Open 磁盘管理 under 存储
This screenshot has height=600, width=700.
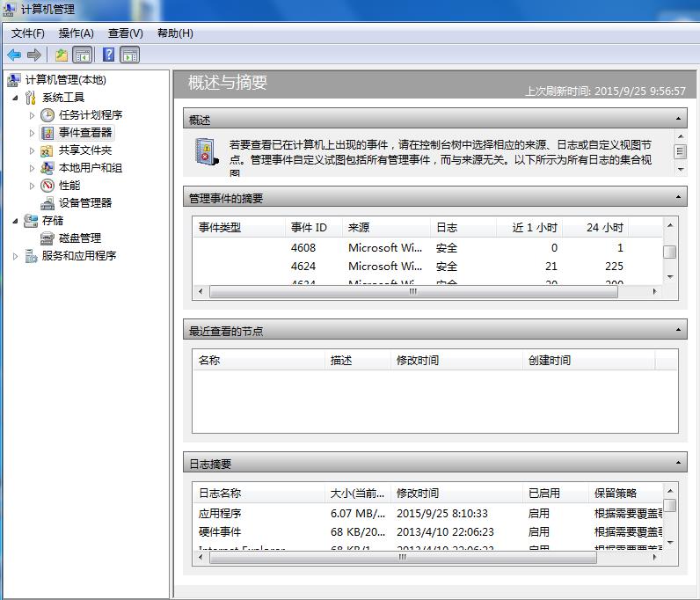tap(79, 238)
